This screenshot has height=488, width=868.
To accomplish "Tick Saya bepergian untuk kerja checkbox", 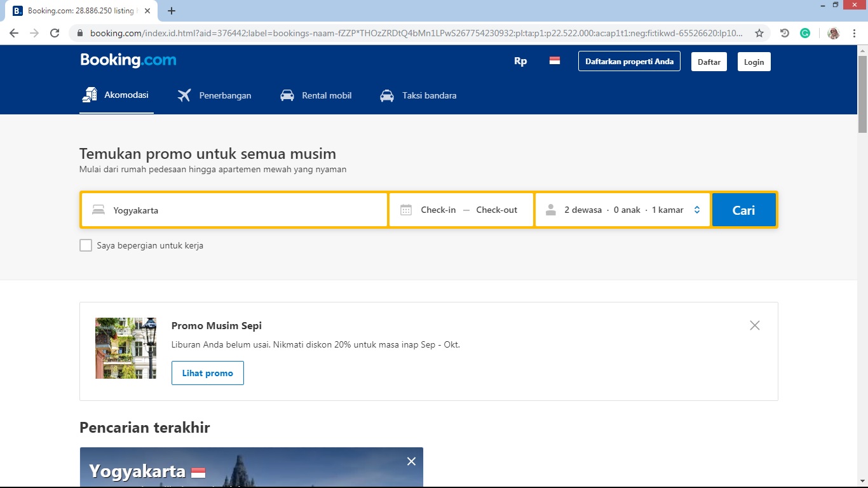I will click(x=86, y=245).
